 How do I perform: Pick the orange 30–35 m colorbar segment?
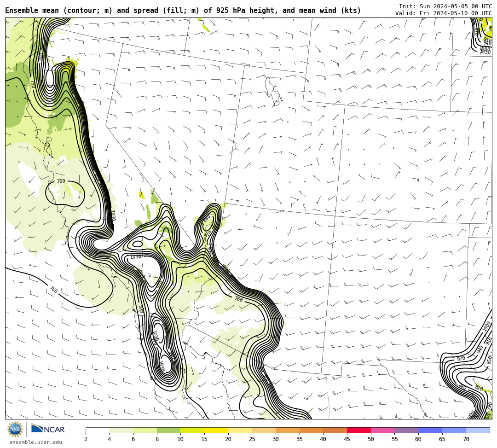click(x=288, y=430)
